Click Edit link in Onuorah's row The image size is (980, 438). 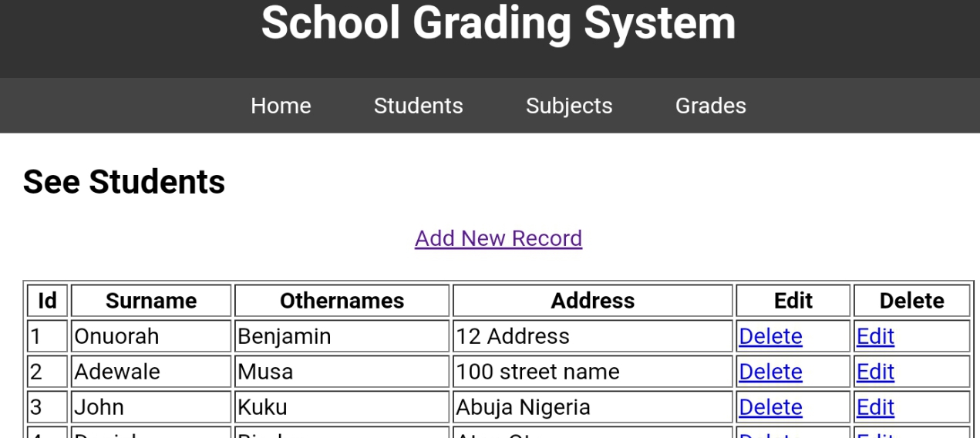[x=875, y=336]
